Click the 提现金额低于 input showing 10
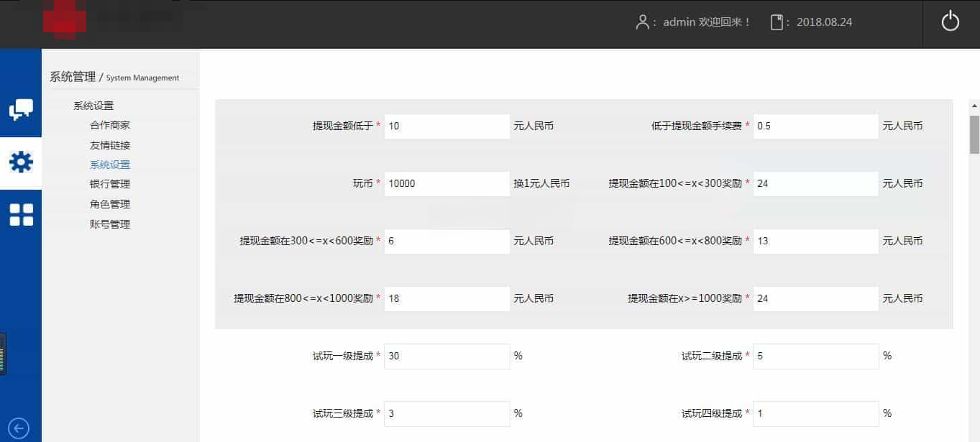The image size is (980, 442). coord(447,126)
